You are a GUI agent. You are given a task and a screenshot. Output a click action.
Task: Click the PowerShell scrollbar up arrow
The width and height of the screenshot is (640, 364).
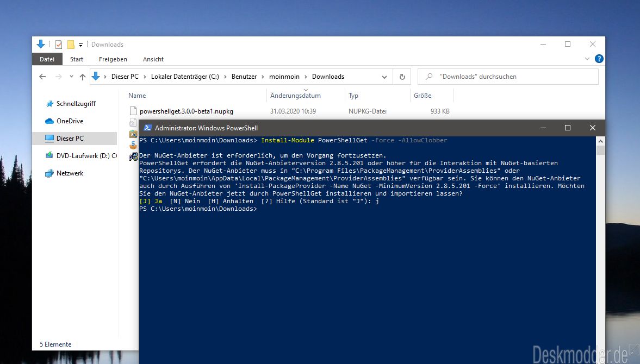point(600,141)
